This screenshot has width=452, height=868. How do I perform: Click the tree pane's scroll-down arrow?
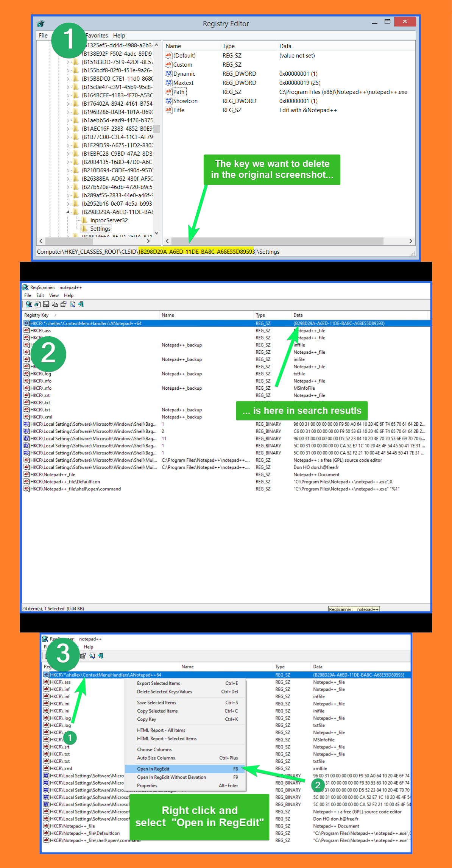pos(156,233)
